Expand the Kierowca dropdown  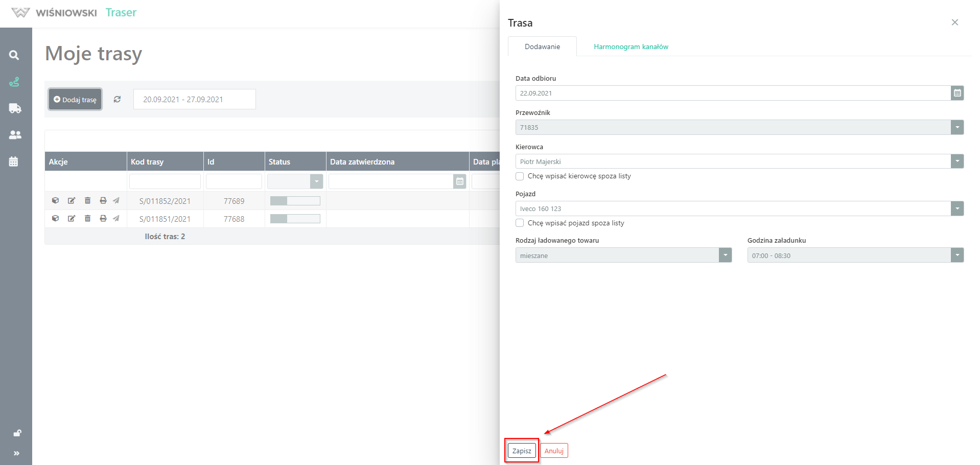pos(957,161)
